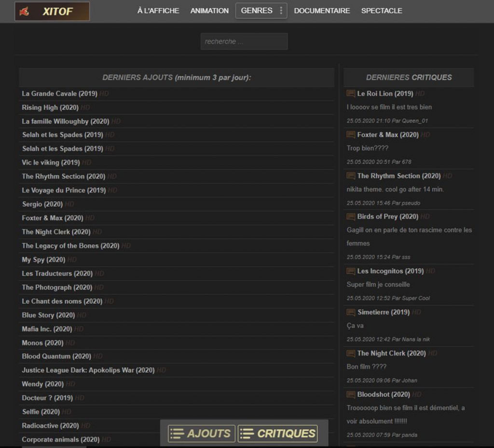Click comment icon beside Simetierre
The height and width of the screenshot is (448, 494).
(351, 312)
